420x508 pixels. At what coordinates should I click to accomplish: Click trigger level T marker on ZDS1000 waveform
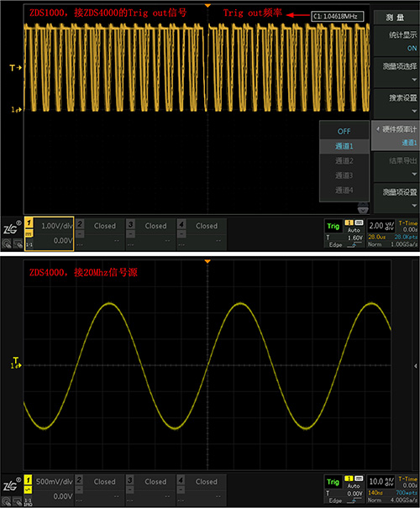click(15, 68)
